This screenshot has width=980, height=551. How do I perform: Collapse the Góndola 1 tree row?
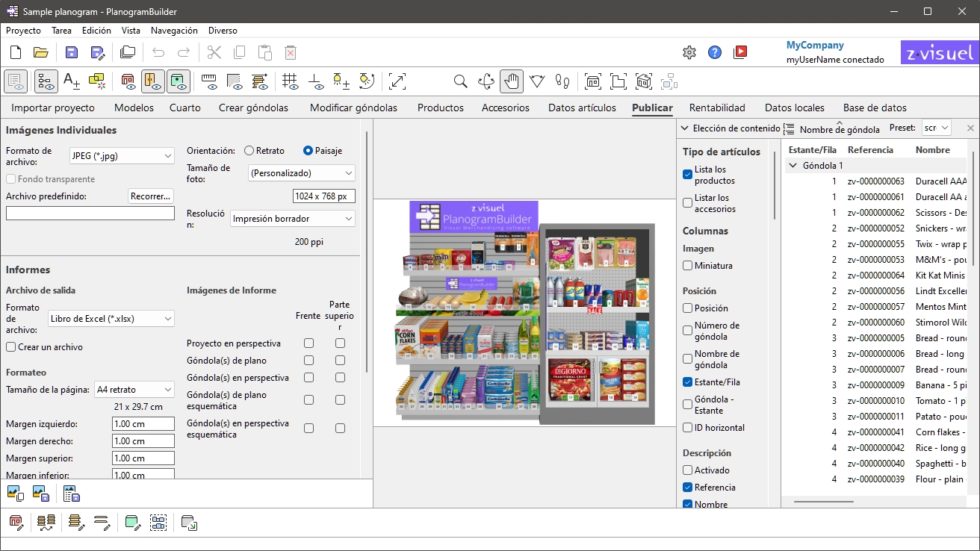[793, 166]
